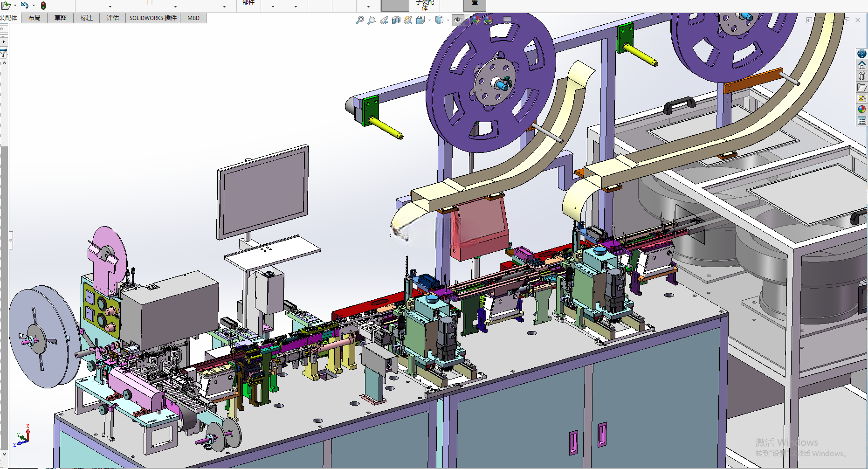Open the Undo history dropdown arrow
The height and width of the screenshot is (469, 868).
coord(34,6)
